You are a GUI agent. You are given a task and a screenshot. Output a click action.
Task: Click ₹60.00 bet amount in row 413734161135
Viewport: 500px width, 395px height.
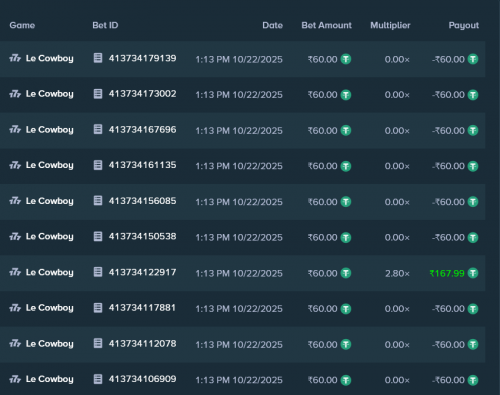[x=323, y=166]
